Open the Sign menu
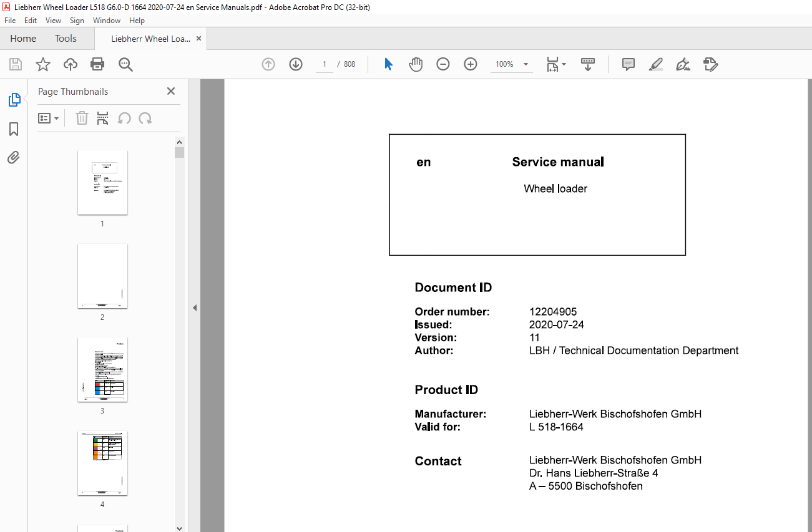The image size is (812, 532). pos(77,21)
